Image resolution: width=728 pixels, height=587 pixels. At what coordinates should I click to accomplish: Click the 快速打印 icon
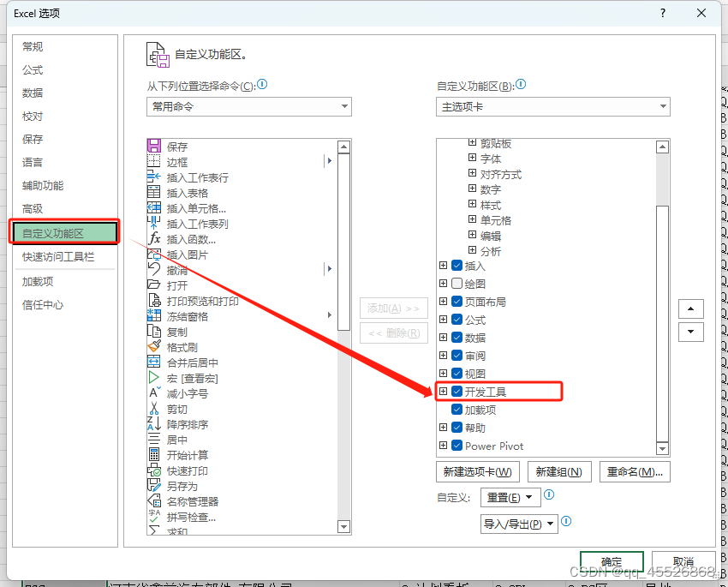(154, 470)
